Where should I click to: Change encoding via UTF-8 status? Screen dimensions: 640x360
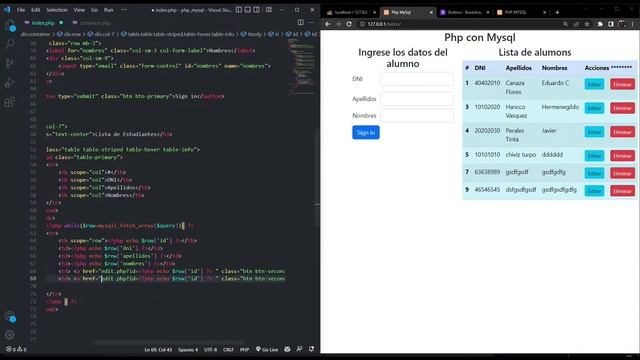pyautogui.click(x=210, y=349)
